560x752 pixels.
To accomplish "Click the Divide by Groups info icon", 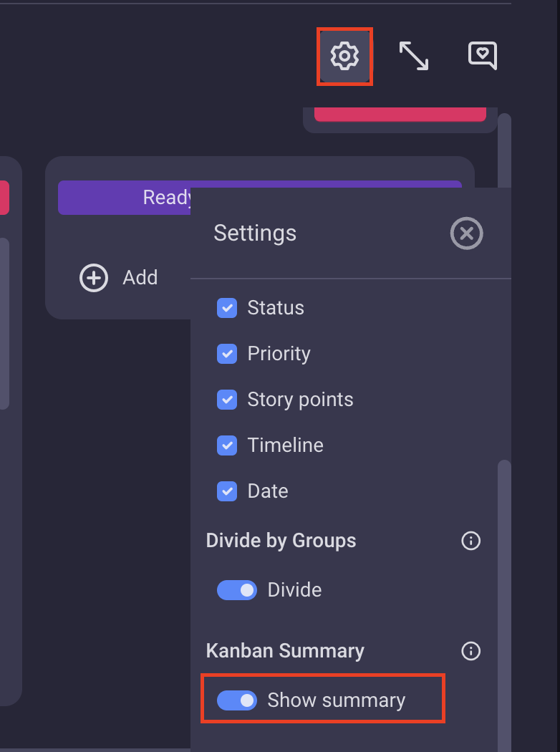I will pyautogui.click(x=470, y=541).
